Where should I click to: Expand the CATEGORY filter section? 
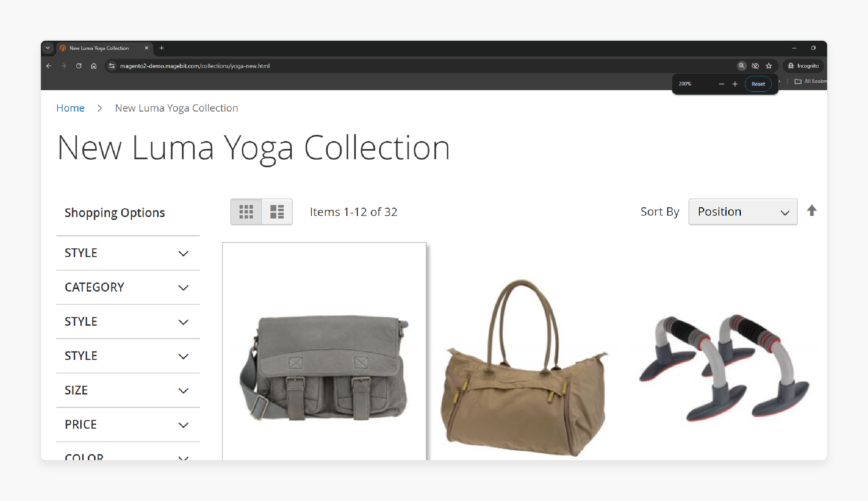[x=127, y=288]
